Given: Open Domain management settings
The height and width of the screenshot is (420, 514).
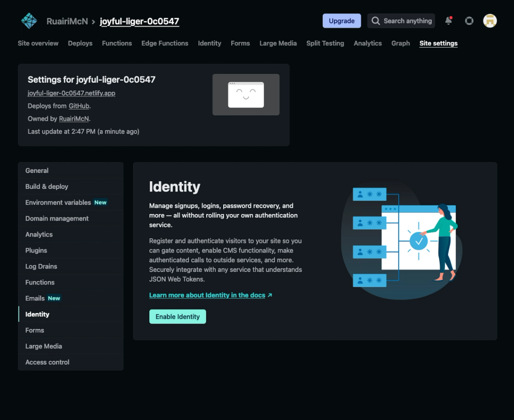Looking at the screenshot, I should pyautogui.click(x=71, y=219).
